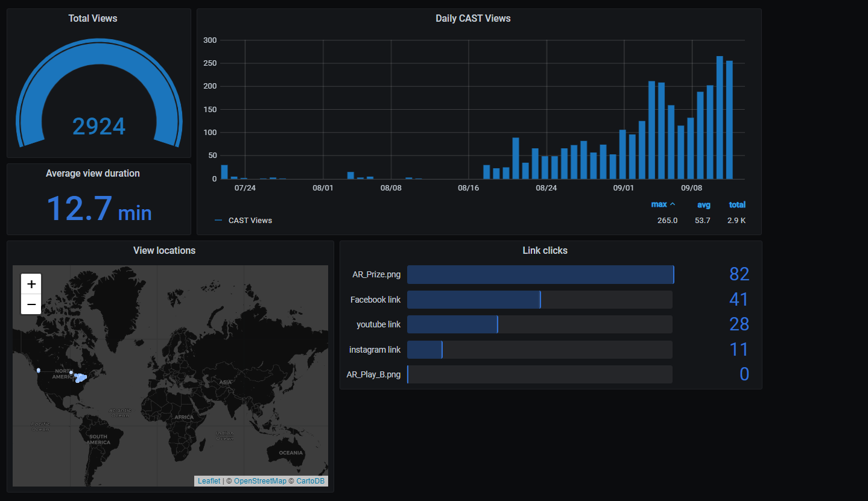Open the Daily CAST Views panel title menu
The image size is (868, 501).
(473, 19)
